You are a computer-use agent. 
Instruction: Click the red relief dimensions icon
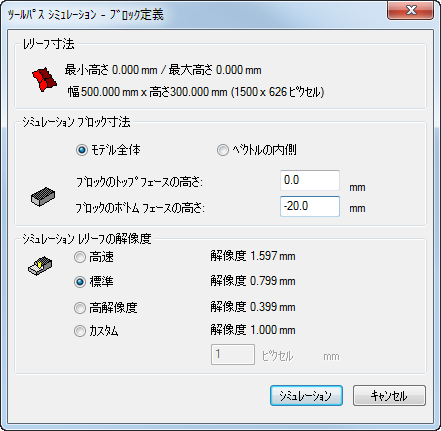[x=44, y=80]
